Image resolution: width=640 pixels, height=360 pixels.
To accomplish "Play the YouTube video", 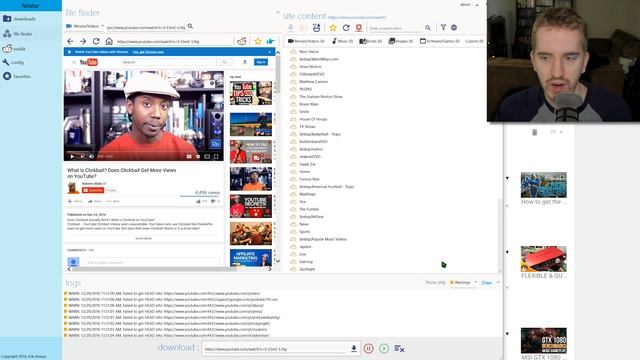I will (x=72, y=156).
